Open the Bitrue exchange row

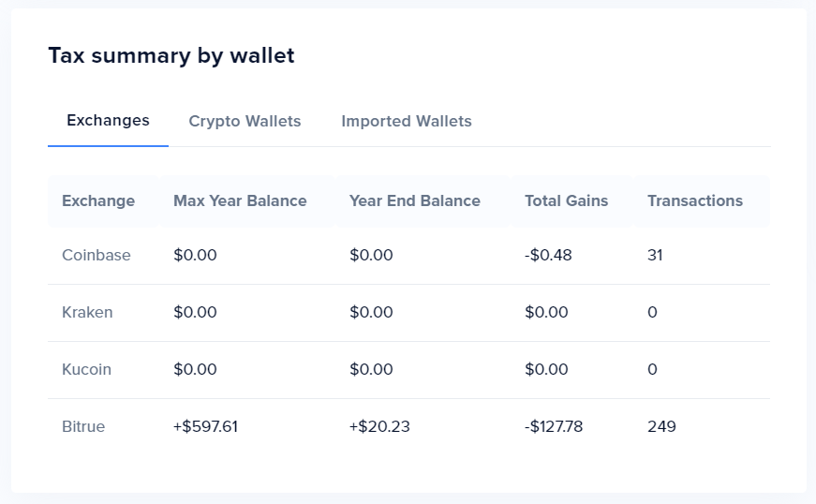click(x=83, y=426)
